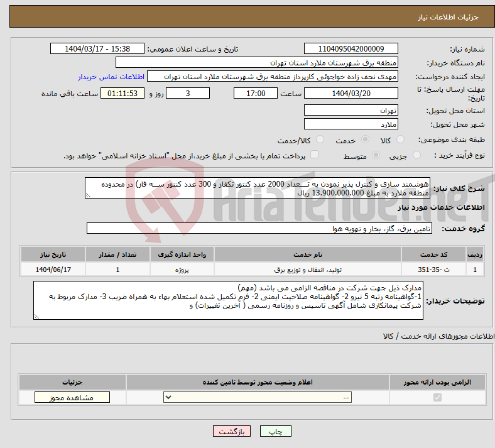Click the ردیف column header
495x448 pixels.
(x=475, y=254)
